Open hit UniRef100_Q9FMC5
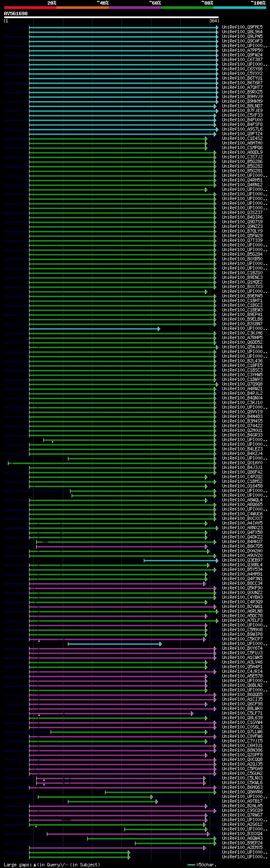This screenshot has height=868, width=270. pos(242,27)
